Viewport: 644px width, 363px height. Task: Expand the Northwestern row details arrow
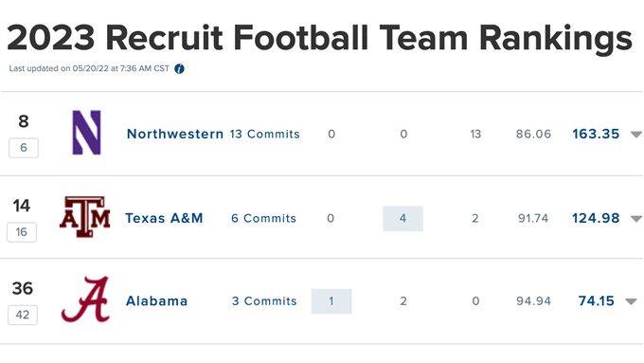coord(636,135)
